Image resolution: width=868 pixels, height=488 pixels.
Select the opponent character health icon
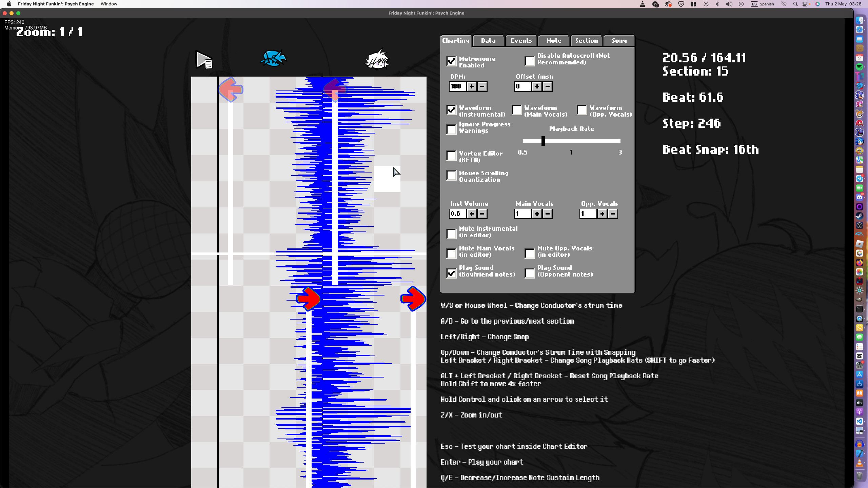pyautogui.click(x=274, y=58)
